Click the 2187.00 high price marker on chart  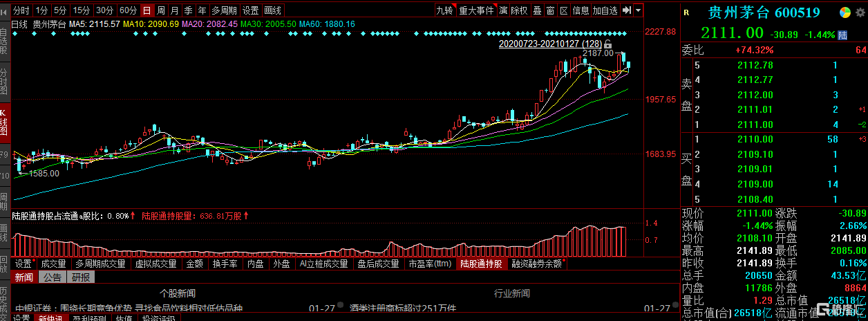point(598,53)
